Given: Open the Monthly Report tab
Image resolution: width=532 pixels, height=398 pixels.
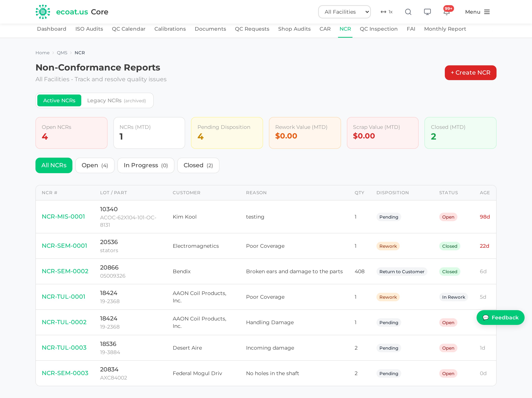Looking at the screenshot, I should tap(445, 29).
